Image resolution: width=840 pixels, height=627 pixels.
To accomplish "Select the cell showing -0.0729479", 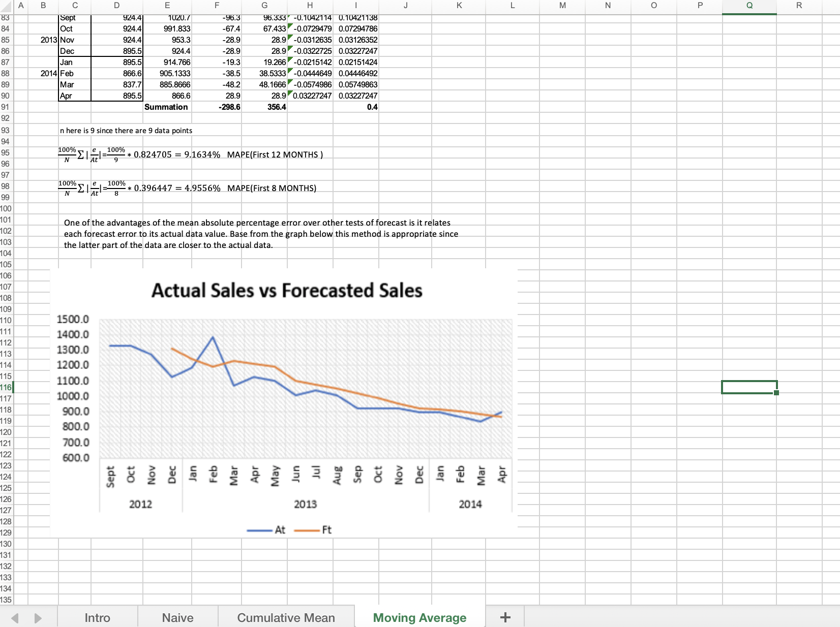I will pos(310,28).
